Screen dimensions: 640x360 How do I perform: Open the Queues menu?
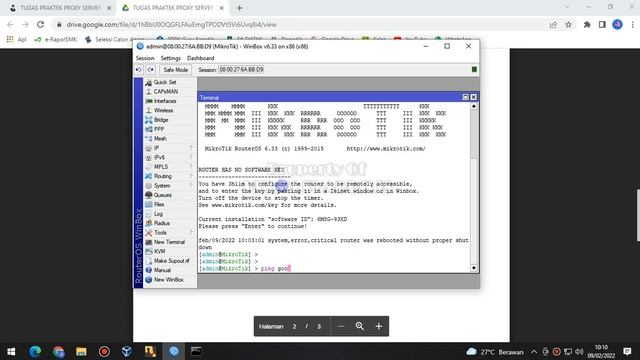(162, 195)
